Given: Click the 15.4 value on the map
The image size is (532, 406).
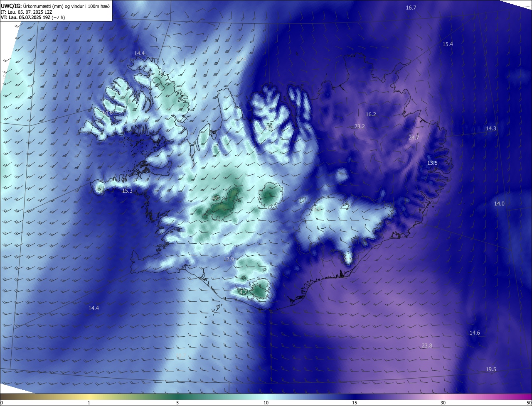Looking at the screenshot, I should 448,44.
